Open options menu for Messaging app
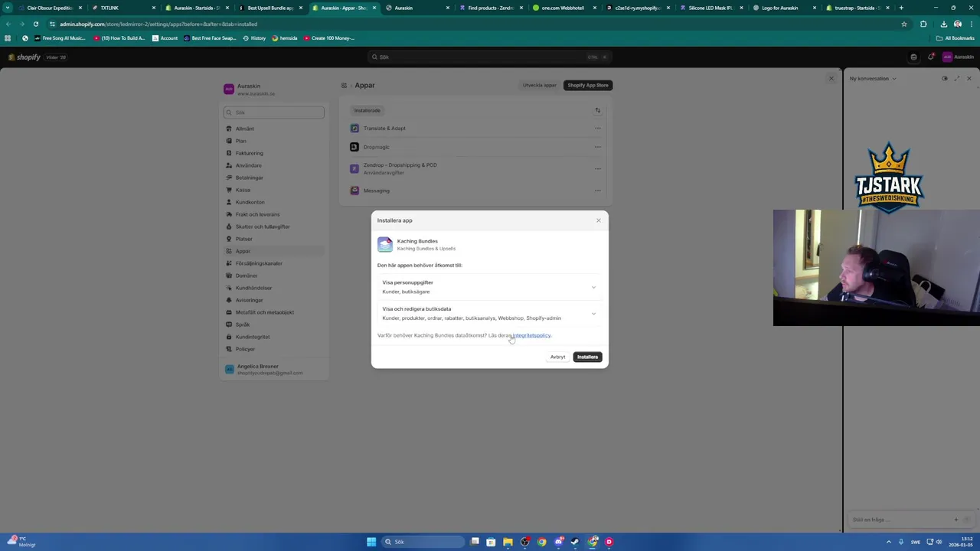This screenshot has width=980, height=551. 598,191
